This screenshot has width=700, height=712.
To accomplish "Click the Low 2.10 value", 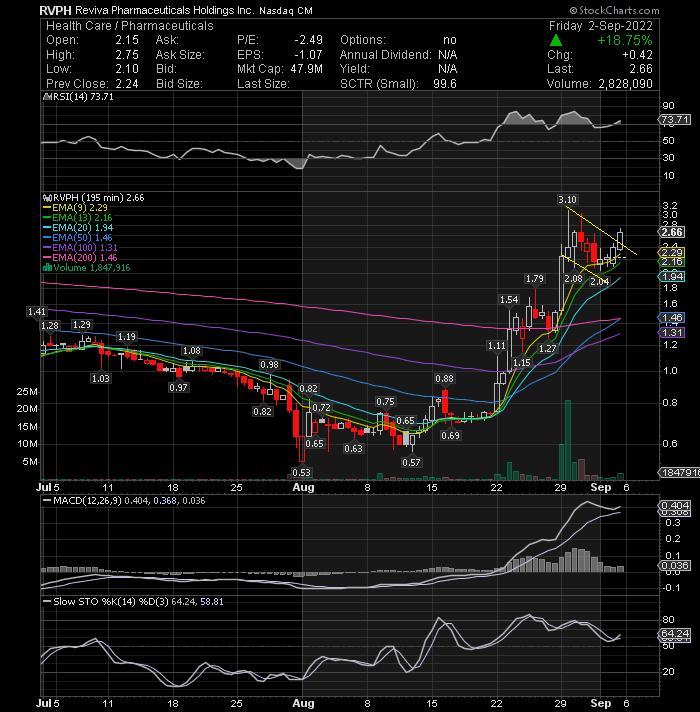I will click(127, 69).
